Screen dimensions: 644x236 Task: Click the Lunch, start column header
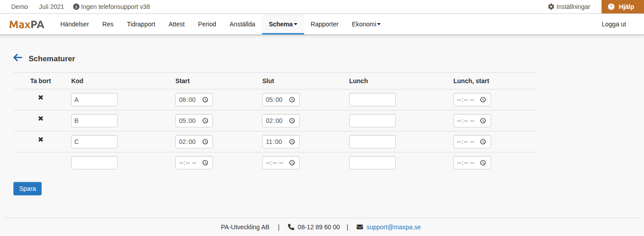(x=471, y=81)
